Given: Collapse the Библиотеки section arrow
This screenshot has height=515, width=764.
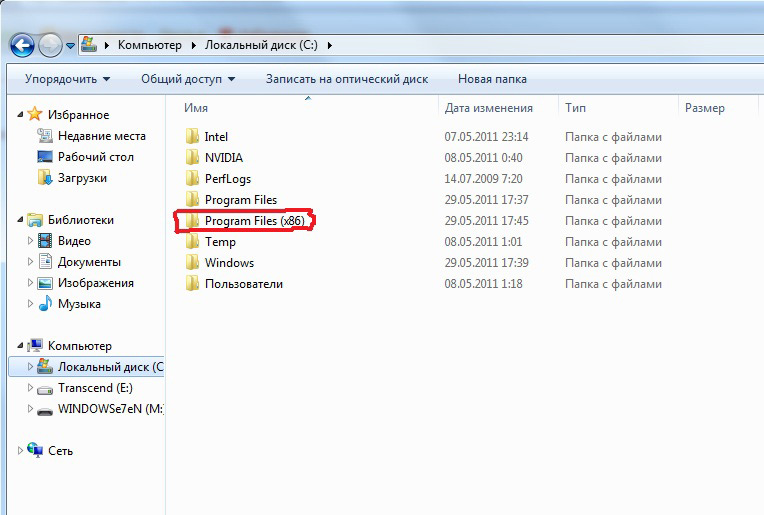Looking at the screenshot, I should pyautogui.click(x=20, y=220).
